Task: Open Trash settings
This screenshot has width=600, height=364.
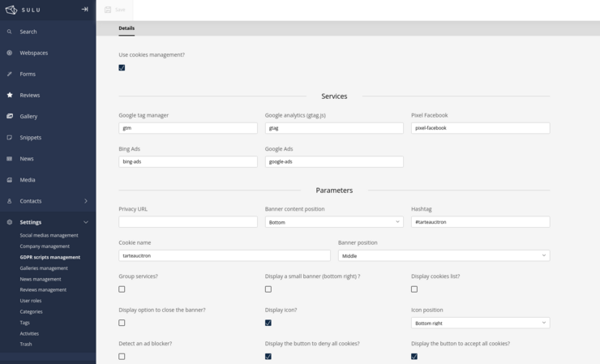Action: [26, 344]
